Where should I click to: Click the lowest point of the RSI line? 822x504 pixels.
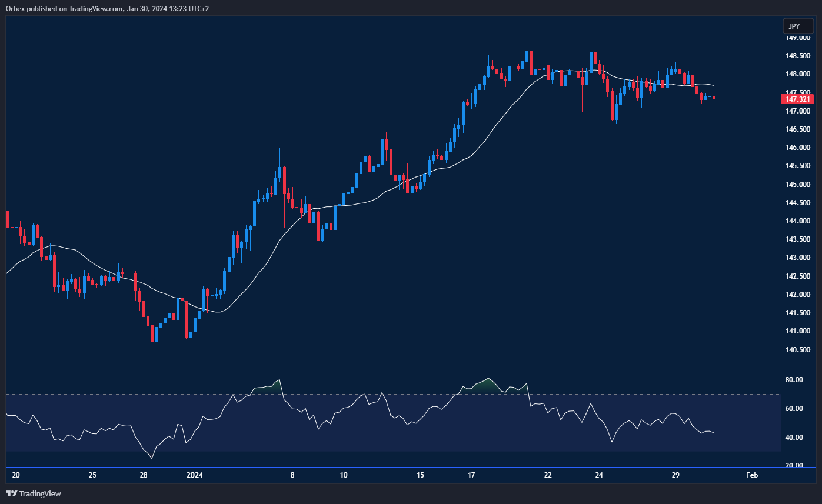click(x=152, y=458)
